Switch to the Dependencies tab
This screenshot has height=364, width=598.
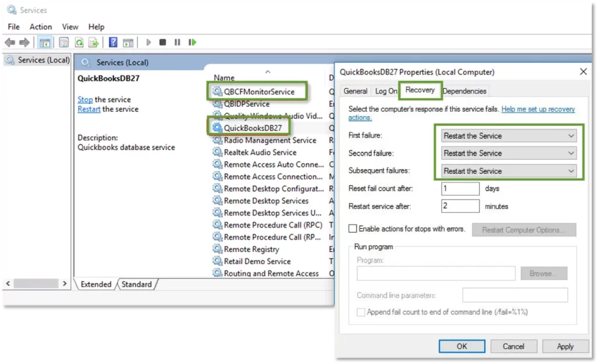[465, 90]
